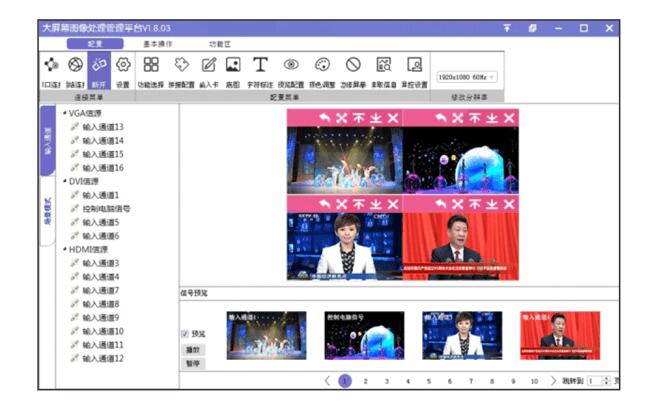Open the 1920x1080 60Hz resolution dropdown

tap(466, 77)
